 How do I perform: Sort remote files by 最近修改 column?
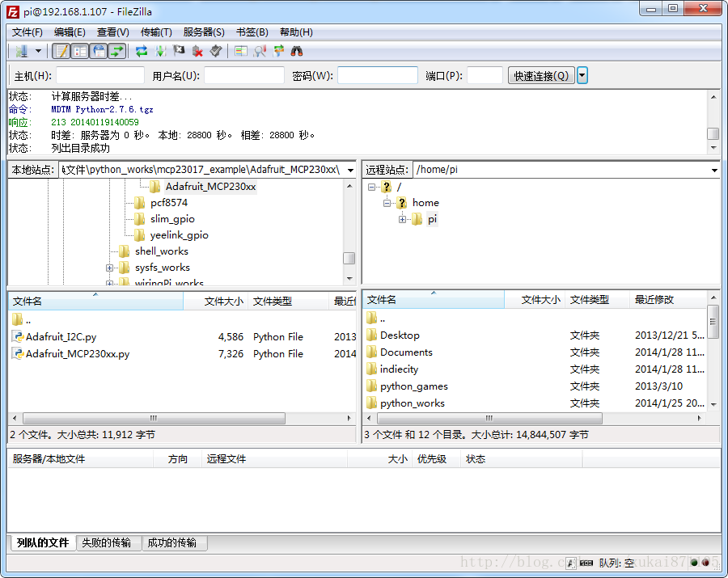(x=667, y=300)
